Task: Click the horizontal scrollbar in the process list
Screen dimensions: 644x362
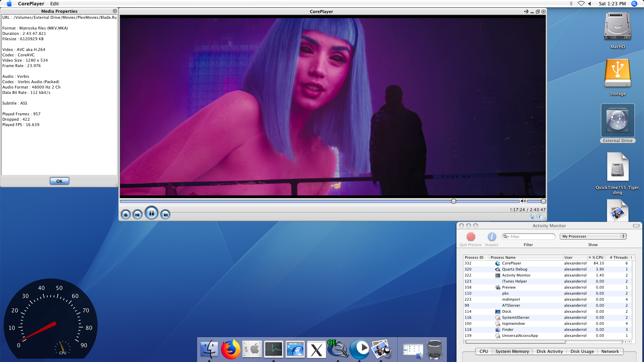Action: (516, 342)
